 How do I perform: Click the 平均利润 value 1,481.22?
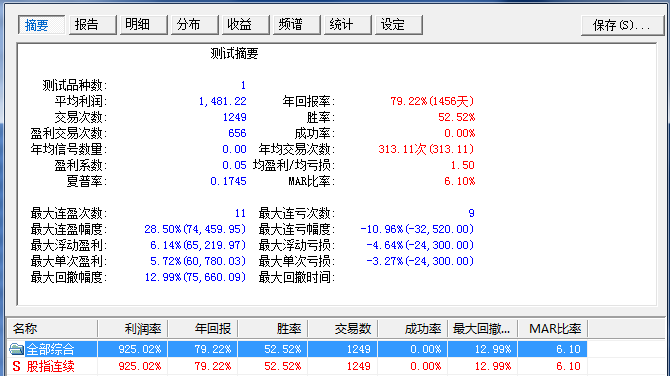click(223, 101)
